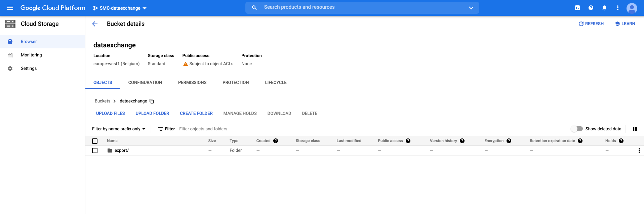Expand the search bar dropdown arrow

click(x=471, y=8)
